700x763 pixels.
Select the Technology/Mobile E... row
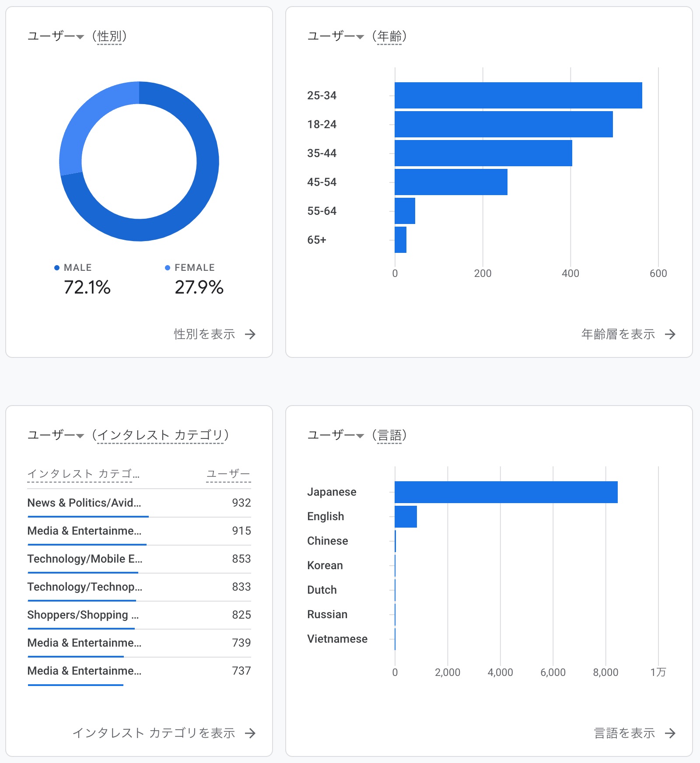click(x=139, y=559)
